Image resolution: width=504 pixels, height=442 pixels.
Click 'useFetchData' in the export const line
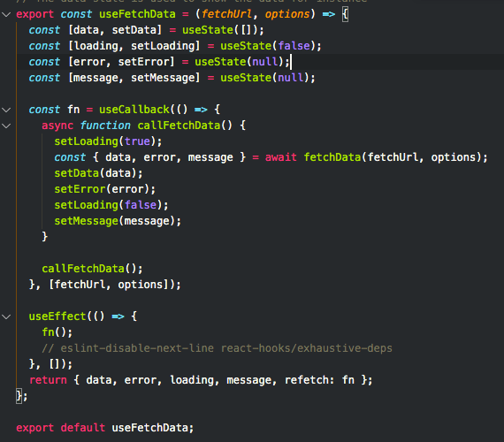pos(137,14)
